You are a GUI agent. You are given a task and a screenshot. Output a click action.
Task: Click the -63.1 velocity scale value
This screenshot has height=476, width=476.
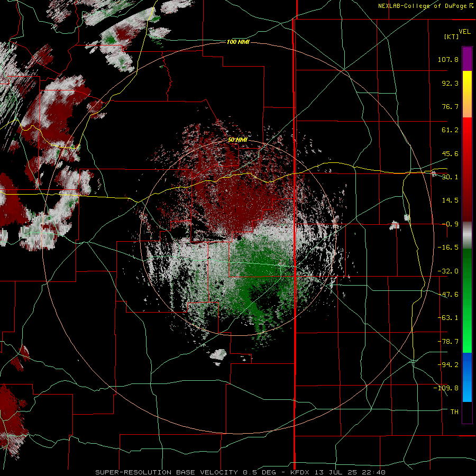click(x=448, y=318)
